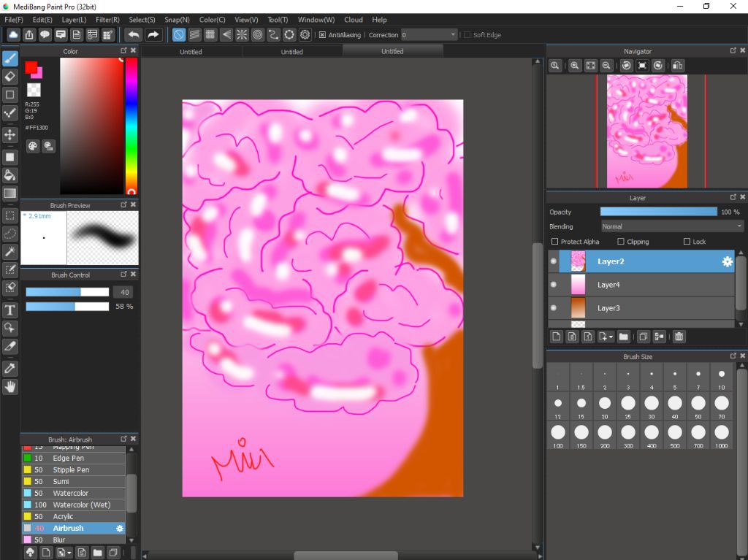Enable layer Lock checkbox

pyautogui.click(x=687, y=242)
